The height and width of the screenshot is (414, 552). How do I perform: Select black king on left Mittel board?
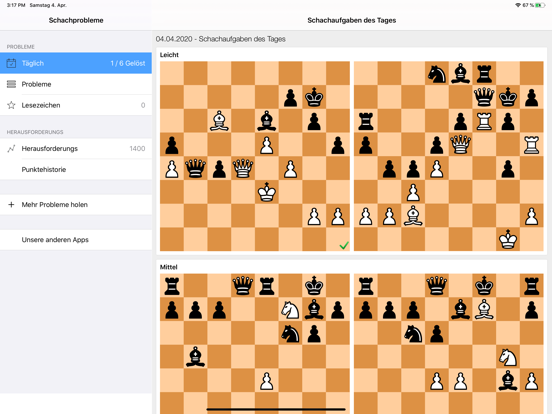pyautogui.click(x=314, y=286)
